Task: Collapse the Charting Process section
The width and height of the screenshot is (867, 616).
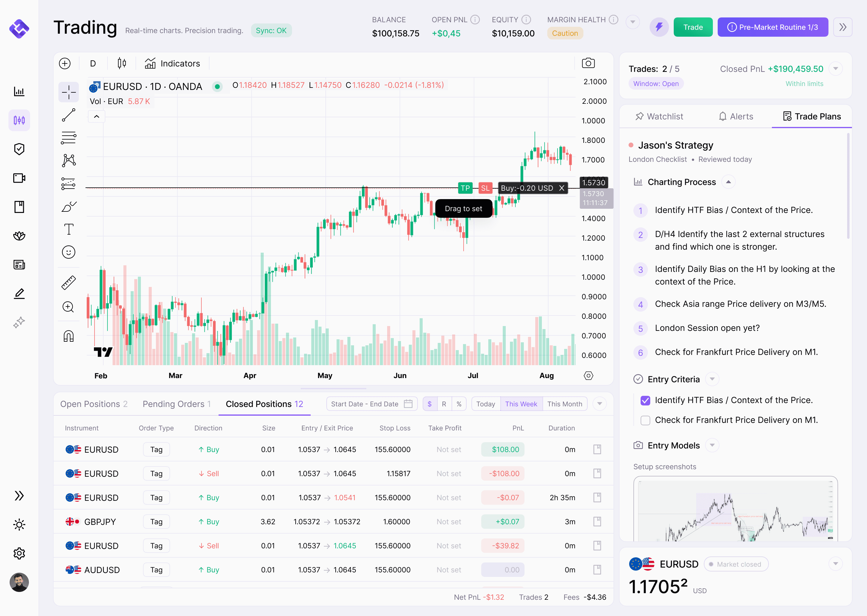Action: click(x=728, y=182)
